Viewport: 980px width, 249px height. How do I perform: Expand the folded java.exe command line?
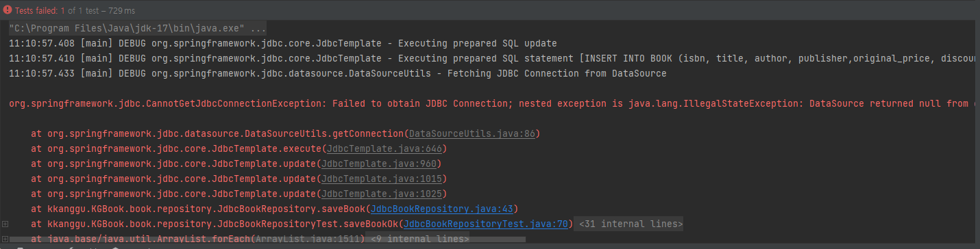point(137,29)
